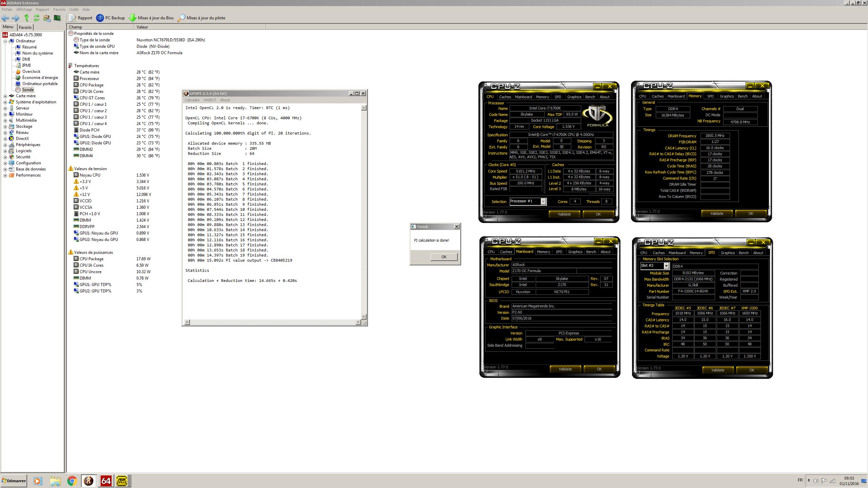Expand the DirectX tree node

tap(5, 139)
